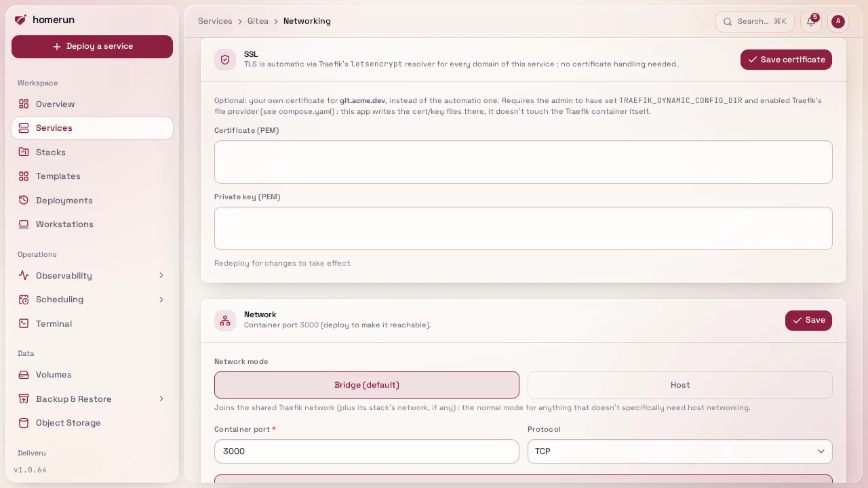Screen dimensions: 868x488
Task: Click the Networking breadcrumb text
Action: click(x=307, y=22)
